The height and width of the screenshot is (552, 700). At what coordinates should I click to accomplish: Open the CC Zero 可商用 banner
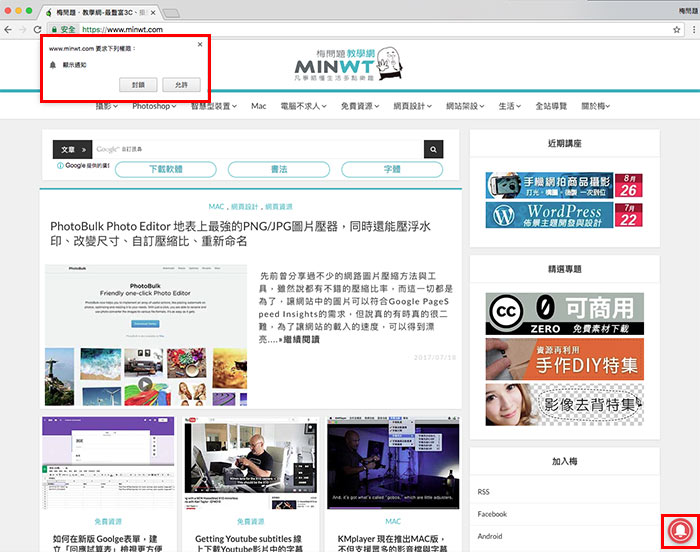(565, 314)
